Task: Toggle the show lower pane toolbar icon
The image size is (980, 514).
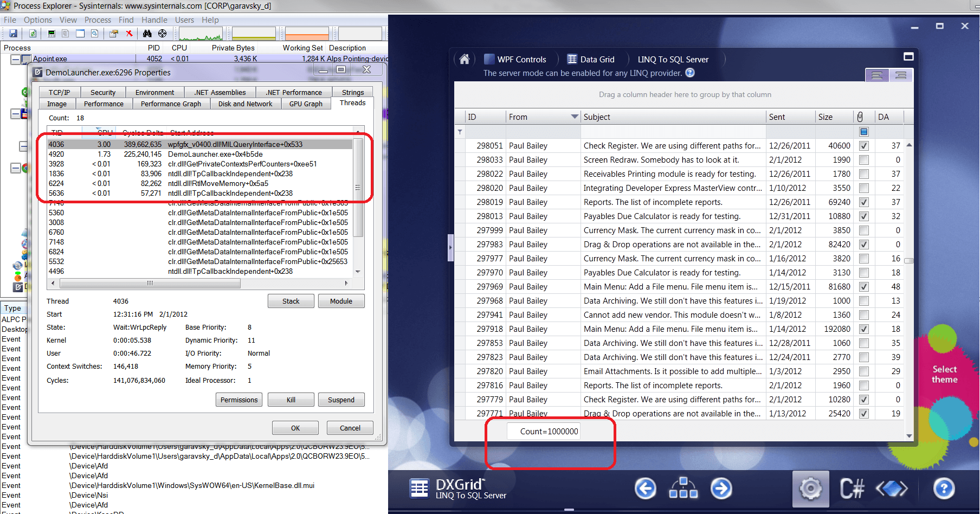Action: tap(80, 34)
